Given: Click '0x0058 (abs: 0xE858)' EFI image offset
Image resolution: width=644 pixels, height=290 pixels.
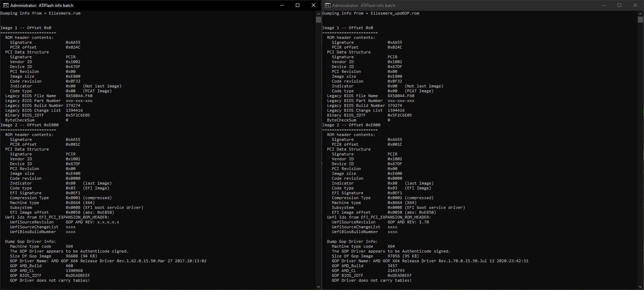Looking at the screenshot, I should point(90,212).
